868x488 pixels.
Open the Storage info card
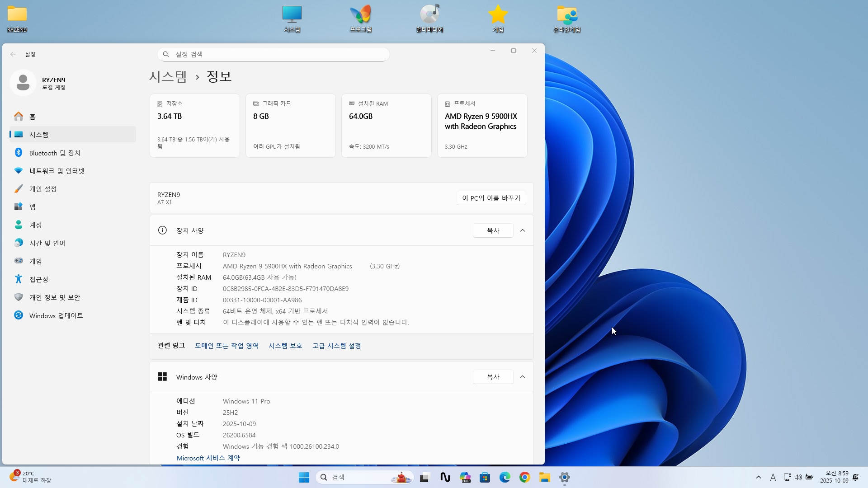click(x=194, y=126)
